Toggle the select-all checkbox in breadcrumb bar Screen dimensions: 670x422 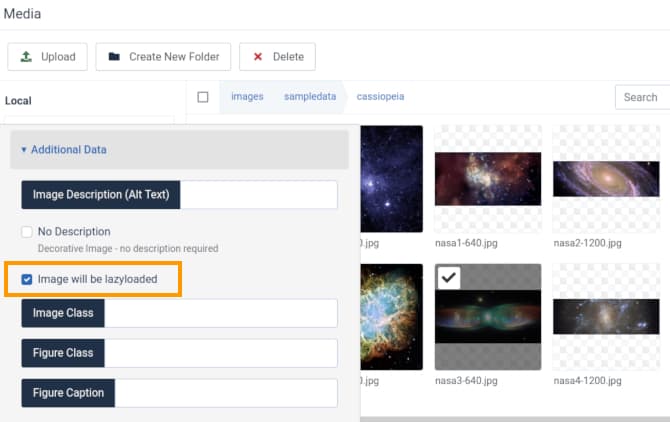[x=203, y=97]
